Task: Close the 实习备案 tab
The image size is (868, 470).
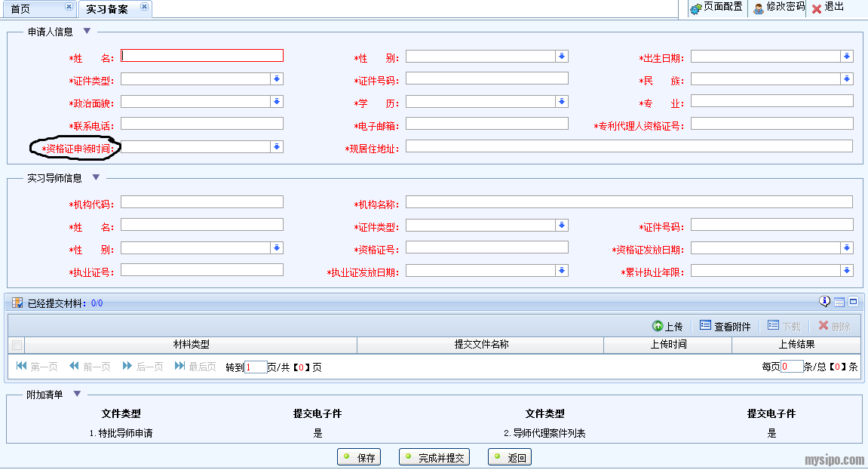Action: click(144, 7)
